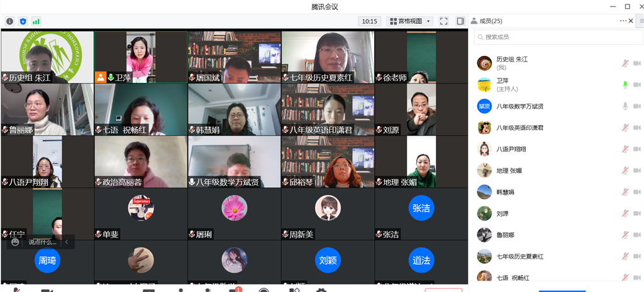Click the 10:15 meeting timer
The width and height of the screenshot is (644, 292).
370,21
